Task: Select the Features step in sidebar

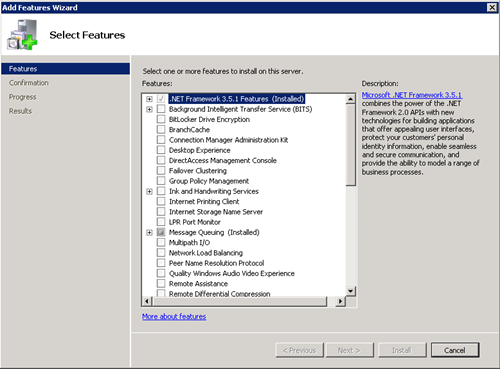Action: 66,69
